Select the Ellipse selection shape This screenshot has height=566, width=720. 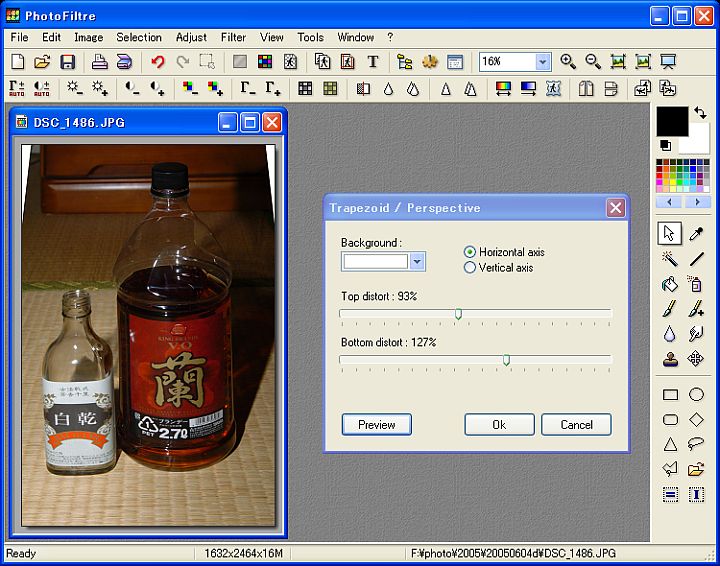[x=696, y=395]
